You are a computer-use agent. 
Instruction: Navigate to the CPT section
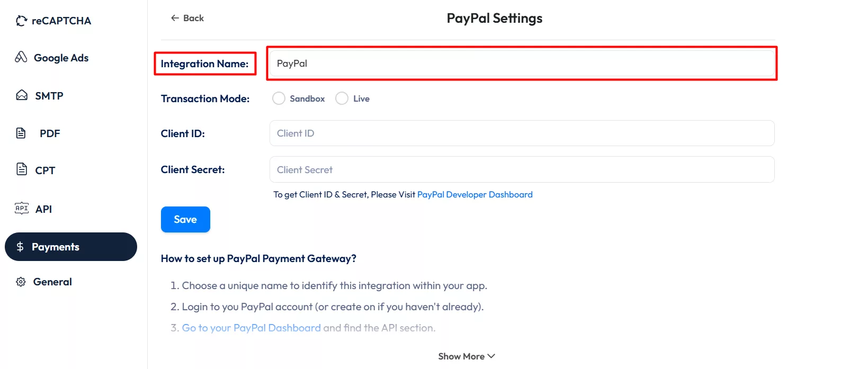click(x=44, y=170)
